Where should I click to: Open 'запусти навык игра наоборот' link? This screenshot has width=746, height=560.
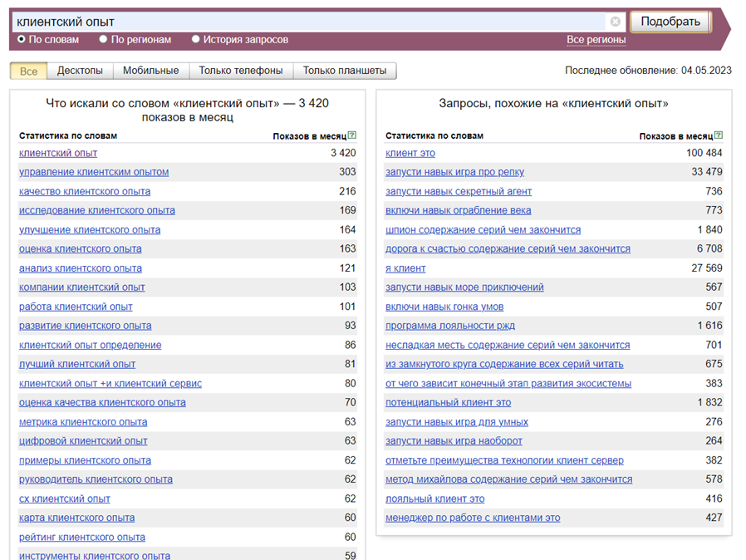pyautogui.click(x=454, y=441)
